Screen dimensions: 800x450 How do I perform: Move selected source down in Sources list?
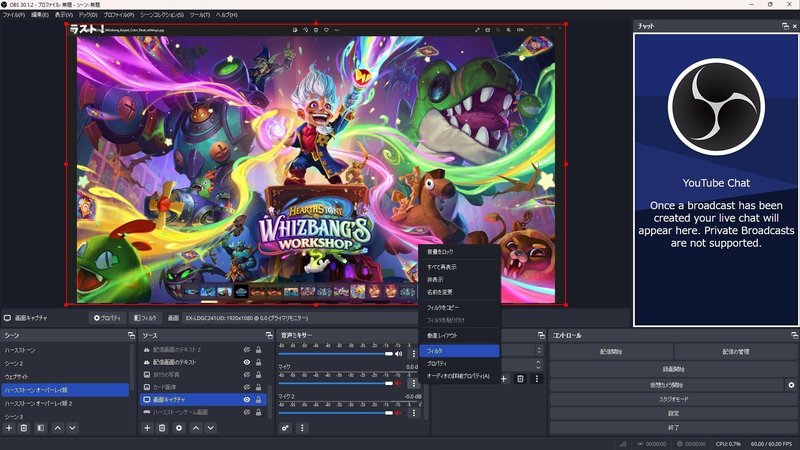(211, 428)
